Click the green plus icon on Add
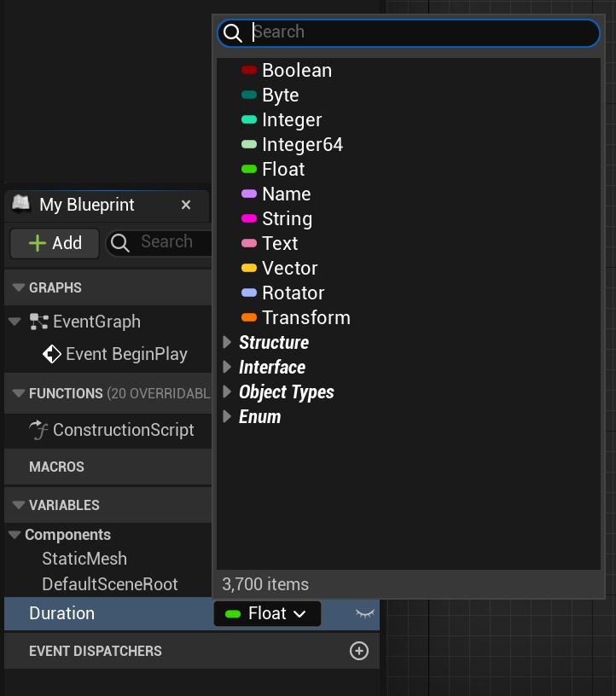Viewport: 616px width, 696px height. [x=38, y=243]
